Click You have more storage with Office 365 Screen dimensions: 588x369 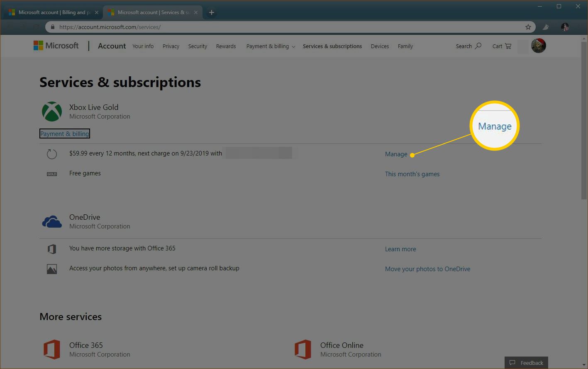click(x=122, y=248)
